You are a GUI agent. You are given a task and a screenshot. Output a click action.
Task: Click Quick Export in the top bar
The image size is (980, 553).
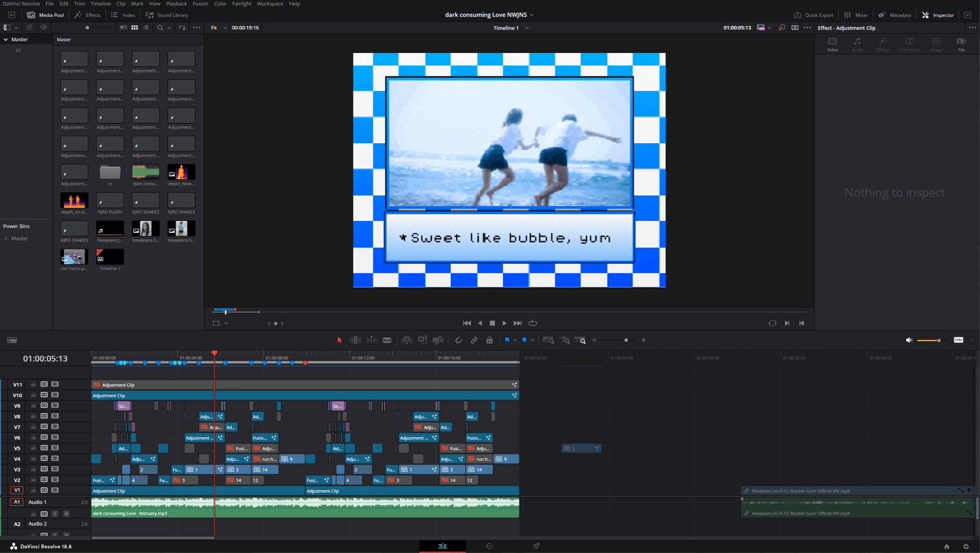813,15
